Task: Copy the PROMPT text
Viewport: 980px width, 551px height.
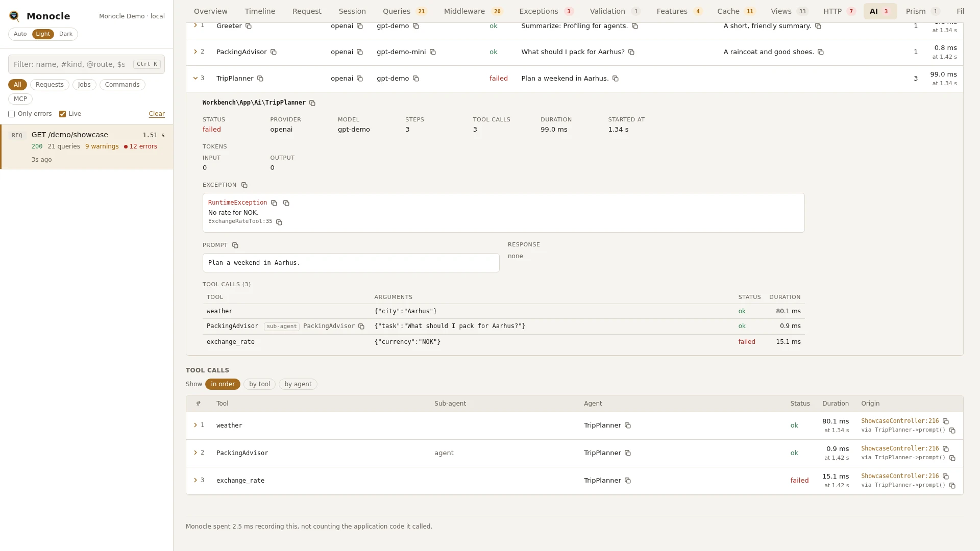Action: (x=235, y=245)
